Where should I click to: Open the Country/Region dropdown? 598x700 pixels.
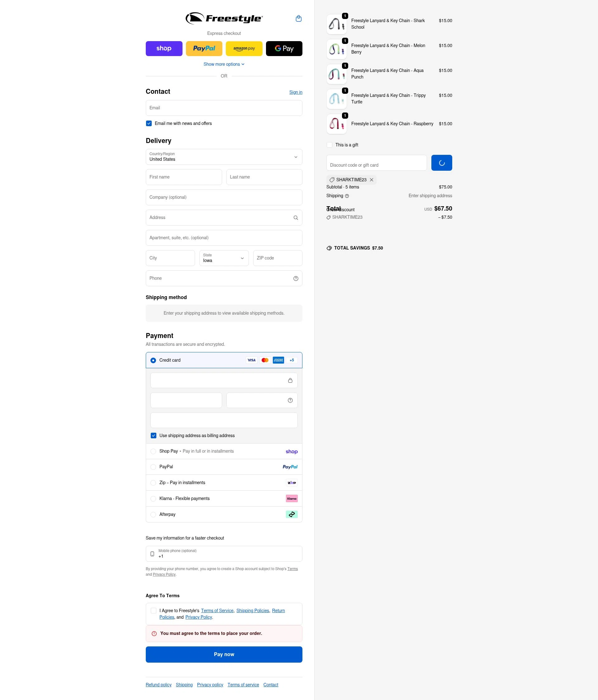pyautogui.click(x=224, y=157)
